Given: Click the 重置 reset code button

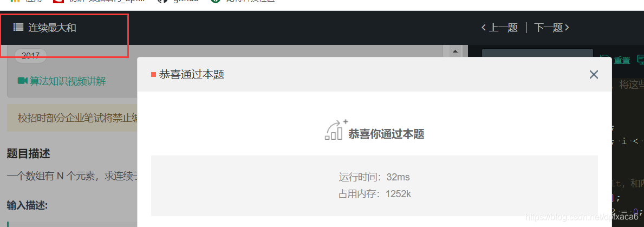Looking at the screenshot, I should click(616, 60).
